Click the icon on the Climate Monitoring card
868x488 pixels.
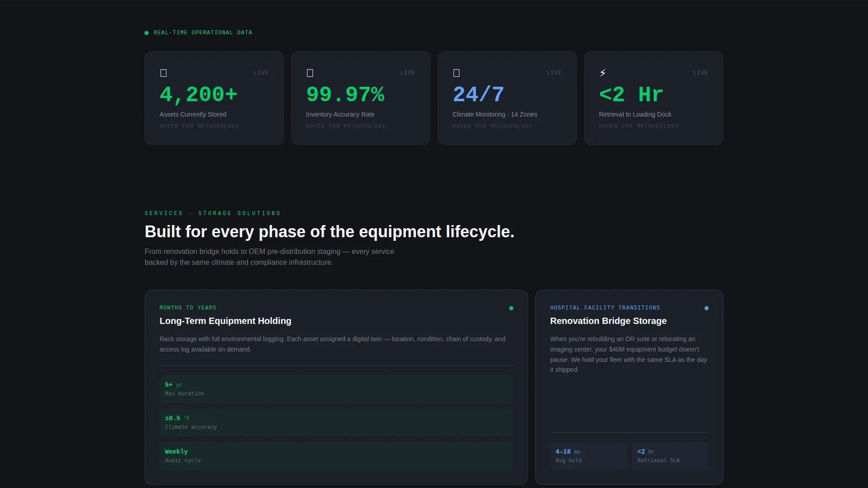pos(457,73)
